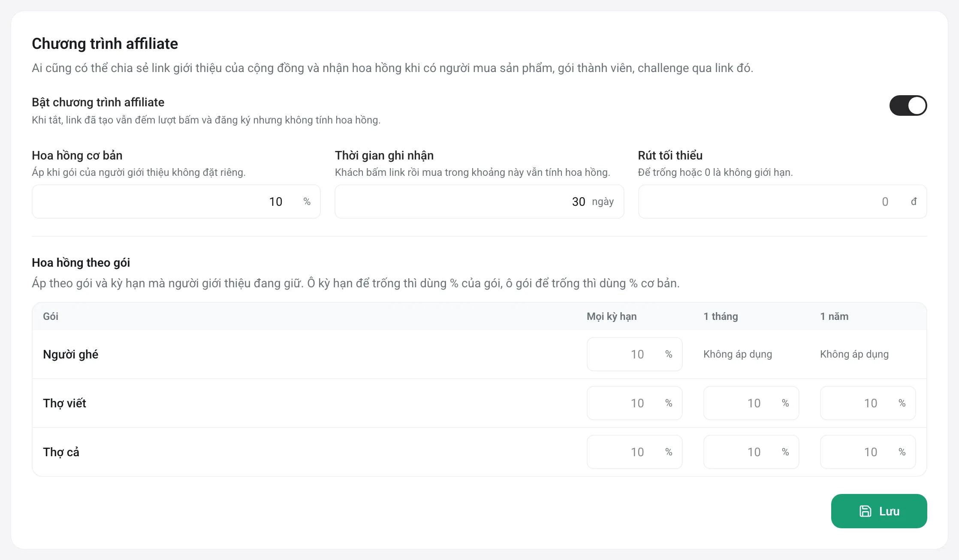Click the Thời gian ghi nhận days field
This screenshot has height=560, width=959.
[x=479, y=202]
